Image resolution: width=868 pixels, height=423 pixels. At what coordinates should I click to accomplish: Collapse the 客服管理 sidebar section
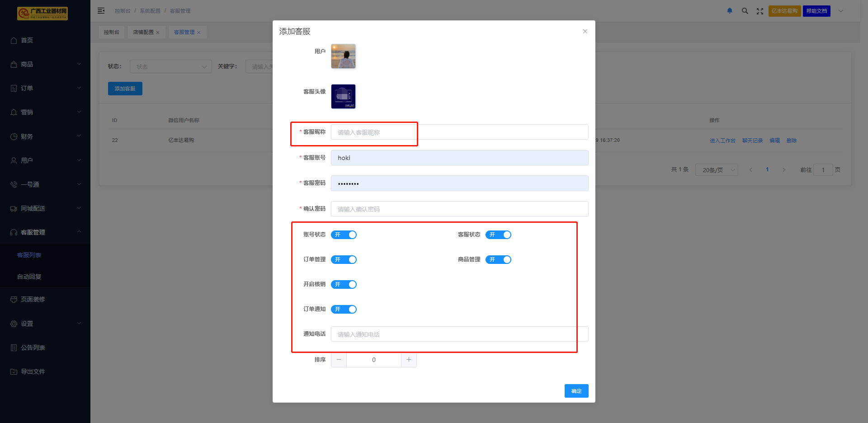point(45,232)
